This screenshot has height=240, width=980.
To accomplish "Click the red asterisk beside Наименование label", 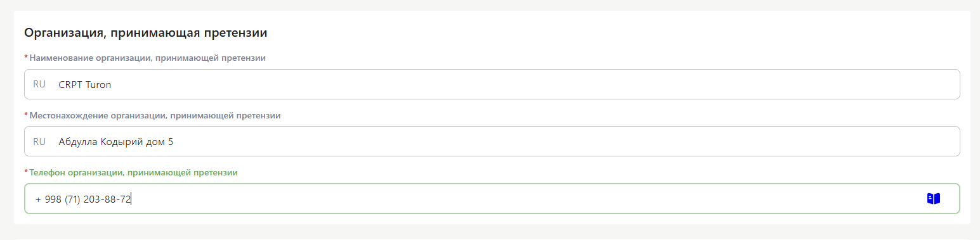I will tap(26, 58).
